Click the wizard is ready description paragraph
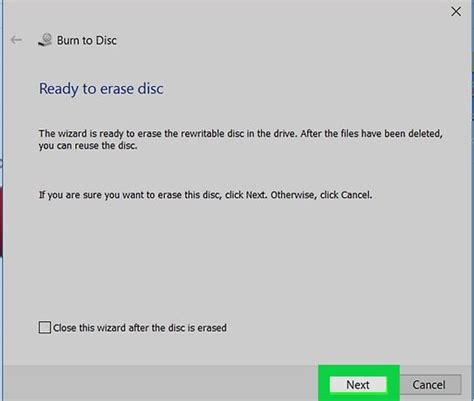This screenshot has width=474, height=401. coord(241,140)
